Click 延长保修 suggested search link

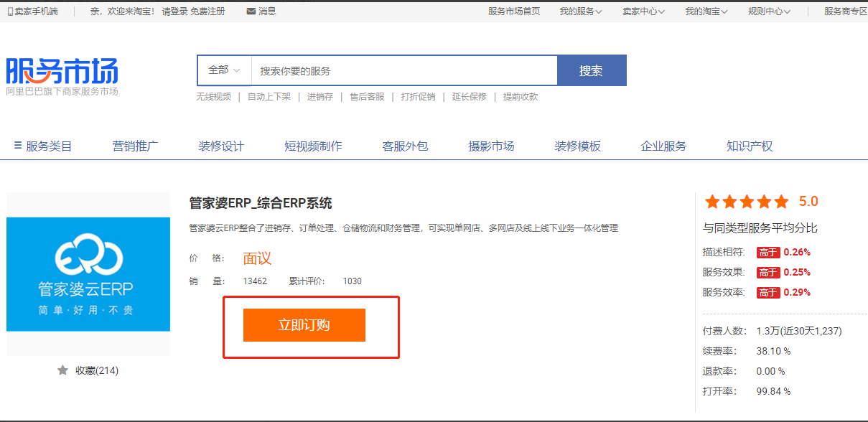pos(470,97)
